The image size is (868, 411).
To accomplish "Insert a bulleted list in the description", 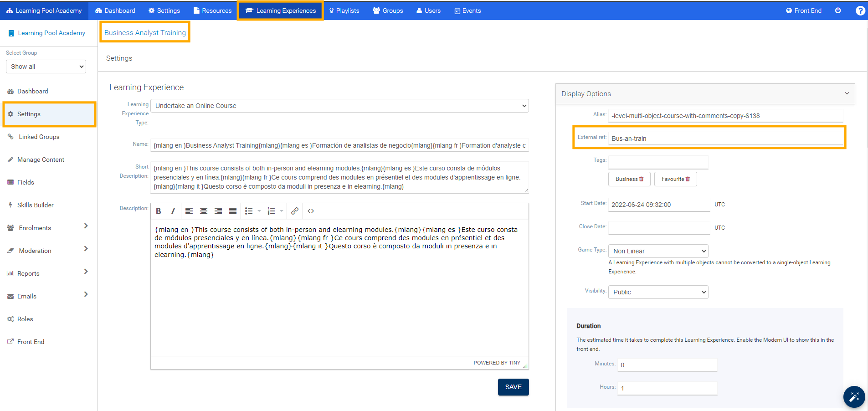I will point(249,211).
